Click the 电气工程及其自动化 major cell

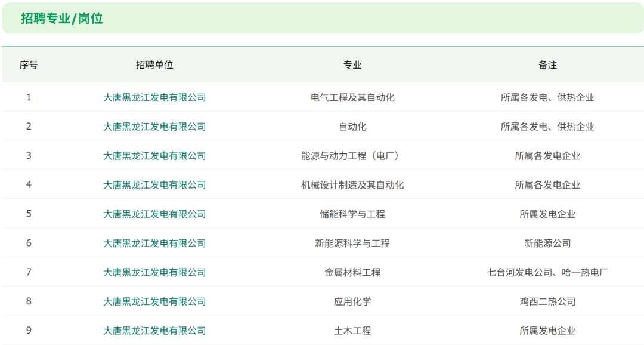click(x=352, y=97)
